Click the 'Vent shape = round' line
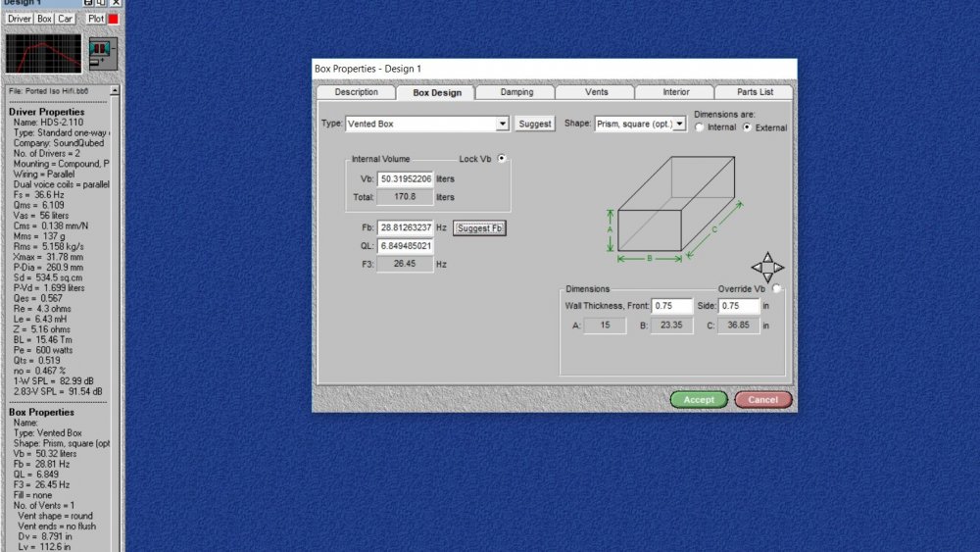The width and height of the screenshot is (980, 552). 55,516
